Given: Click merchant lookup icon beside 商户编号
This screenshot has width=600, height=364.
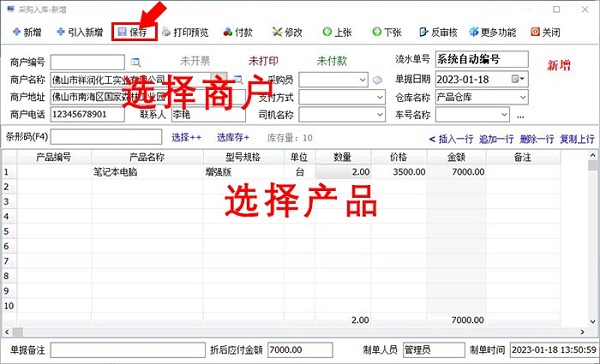Looking at the screenshot, I should coord(135,62).
